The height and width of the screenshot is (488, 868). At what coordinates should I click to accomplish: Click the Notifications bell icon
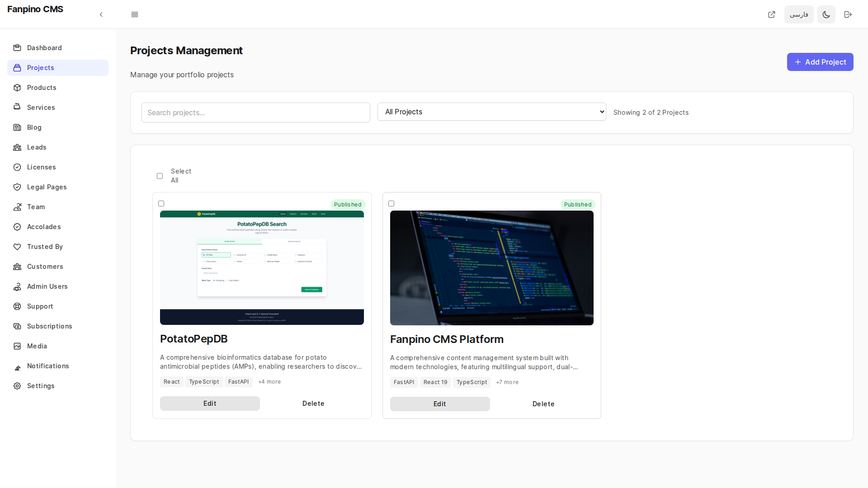pyautogui.click(x=17, y=368)
